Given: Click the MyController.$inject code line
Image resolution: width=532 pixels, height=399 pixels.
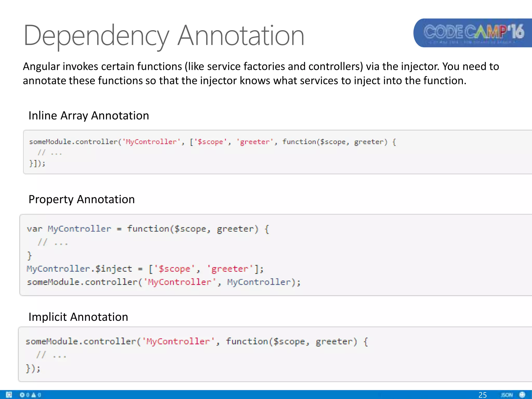Looking at the screenshot, I should pyautogui.click(x=145, y=269).
